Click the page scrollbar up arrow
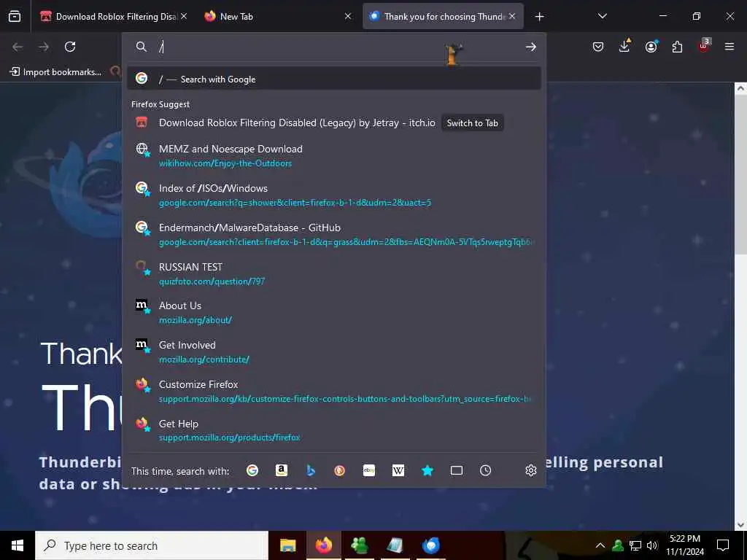Viewport: 747px width, 560px height. 740,88
